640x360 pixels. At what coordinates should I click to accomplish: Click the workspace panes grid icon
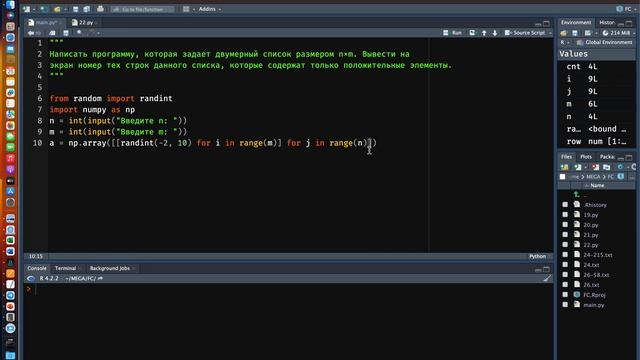click(186, 9)
